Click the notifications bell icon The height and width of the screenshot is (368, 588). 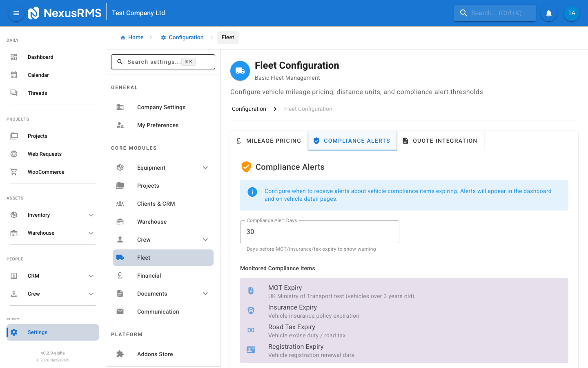point(549,13)
